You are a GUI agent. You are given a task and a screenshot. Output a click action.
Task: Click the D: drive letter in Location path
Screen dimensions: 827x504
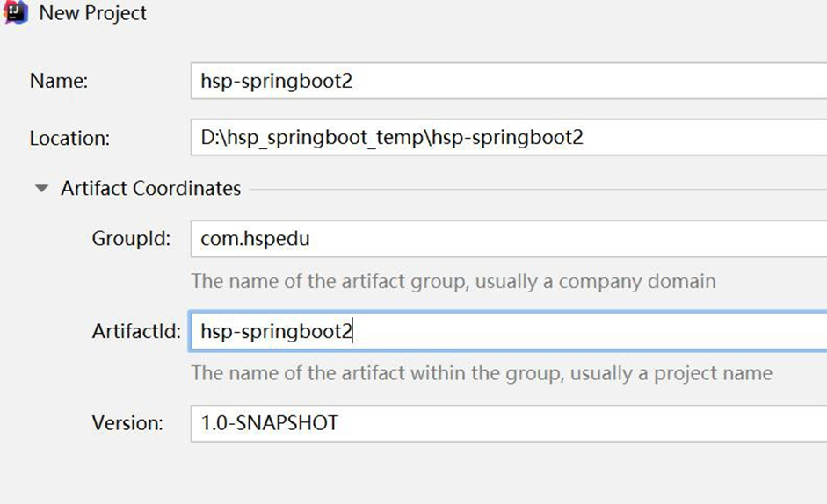[207, 138]
